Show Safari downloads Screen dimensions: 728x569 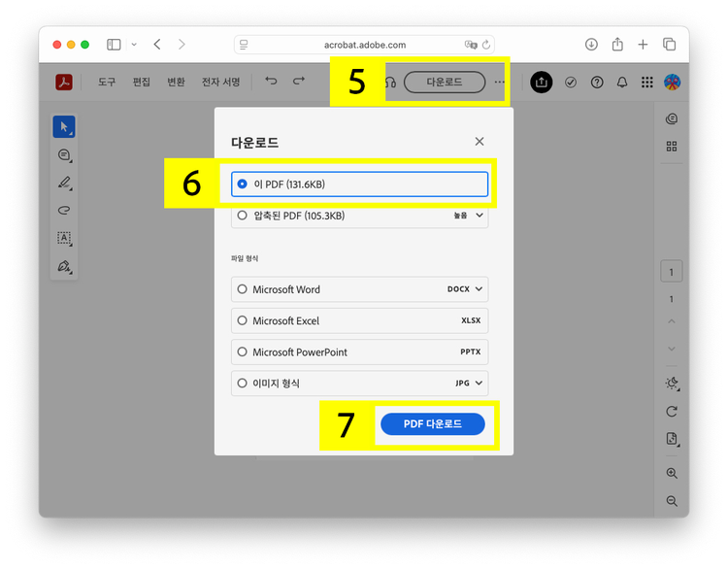(591, 45)
